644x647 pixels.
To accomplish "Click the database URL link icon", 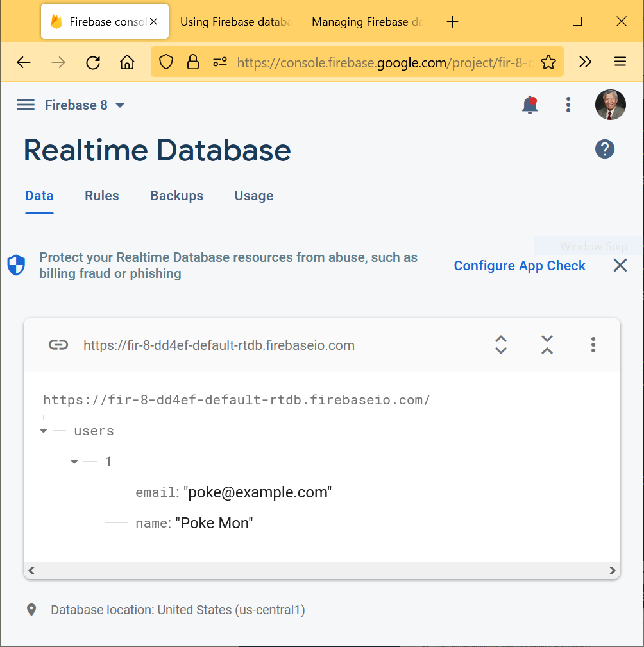I will (58, 345).
